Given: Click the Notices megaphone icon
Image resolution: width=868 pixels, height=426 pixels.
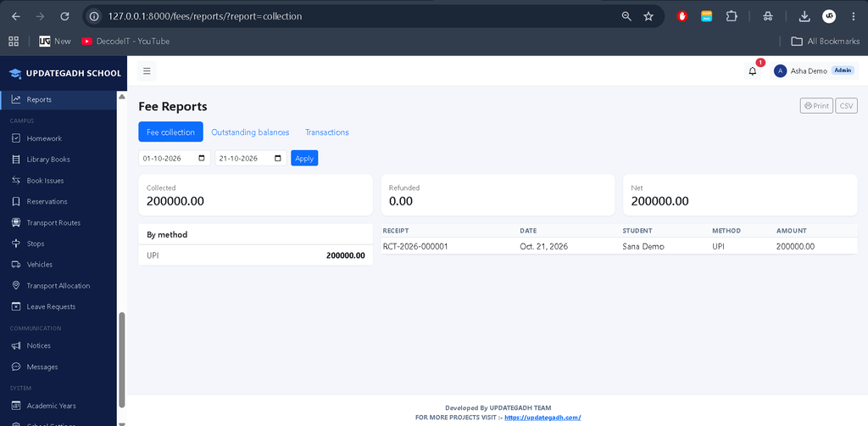Looking at the screenshot, I should coord(16,345).
